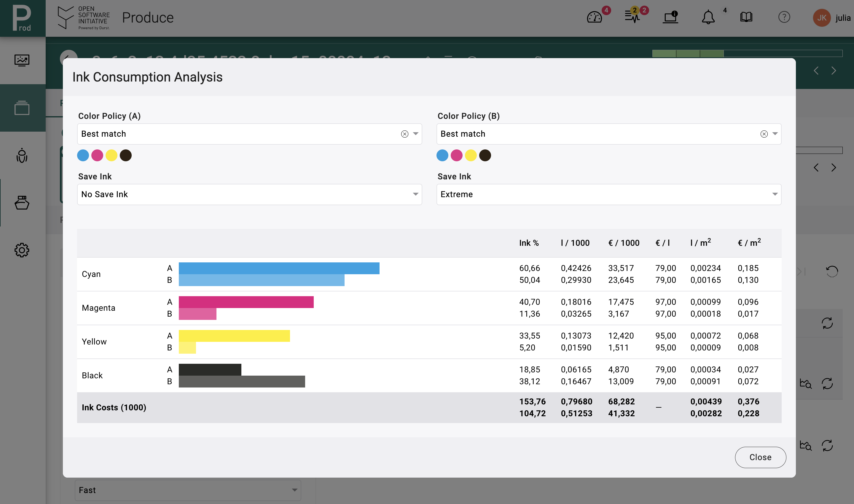Clear Color Policy (B) selection
The image size is (854, 504).
764,134
